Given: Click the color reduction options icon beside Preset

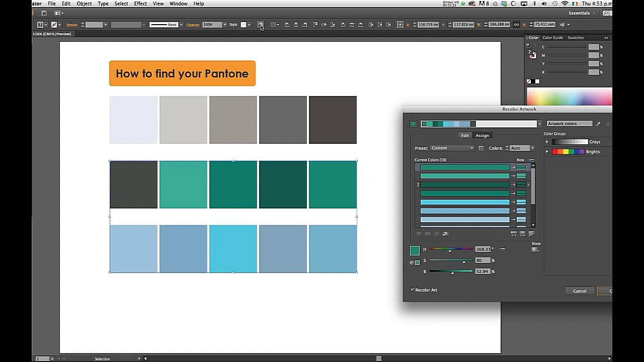Looking at the screenshot, I should [481, 148].
